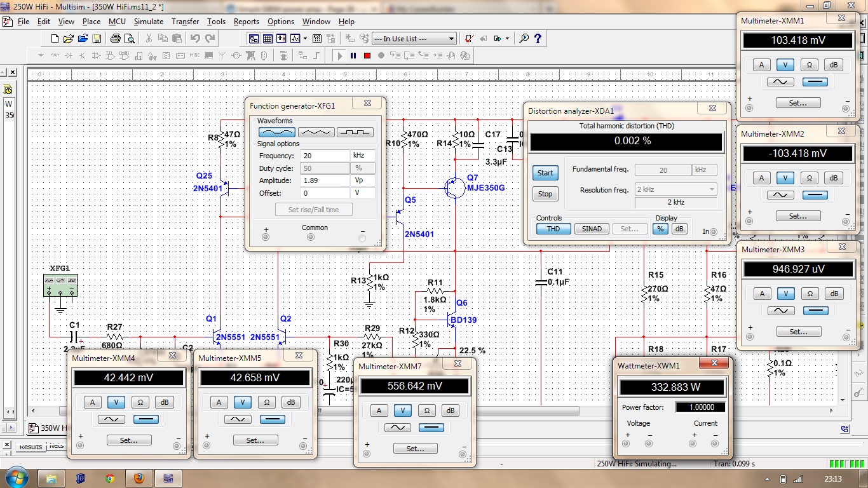This screenshot has height=488, width=868.
Task: Click Set... on Multimeter-XMM4
Action: pyautogui.click(x=128, y=440)
